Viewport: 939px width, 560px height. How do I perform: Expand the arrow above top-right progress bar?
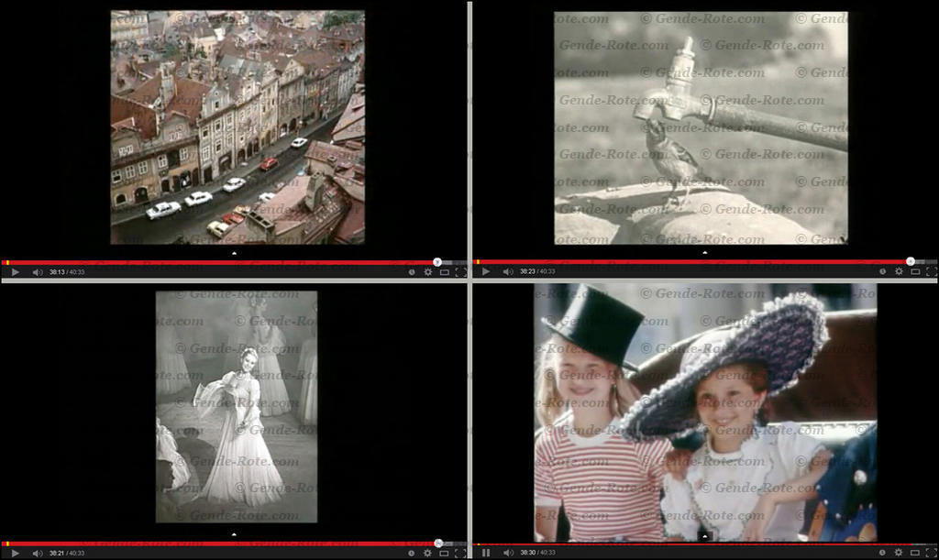coord(704,253)
